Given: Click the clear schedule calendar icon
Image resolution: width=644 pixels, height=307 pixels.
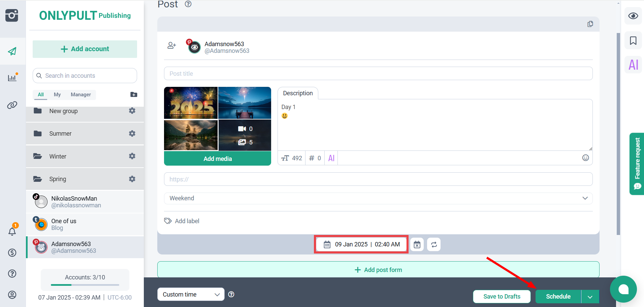Looking at the screenshot, I should 417,244.
